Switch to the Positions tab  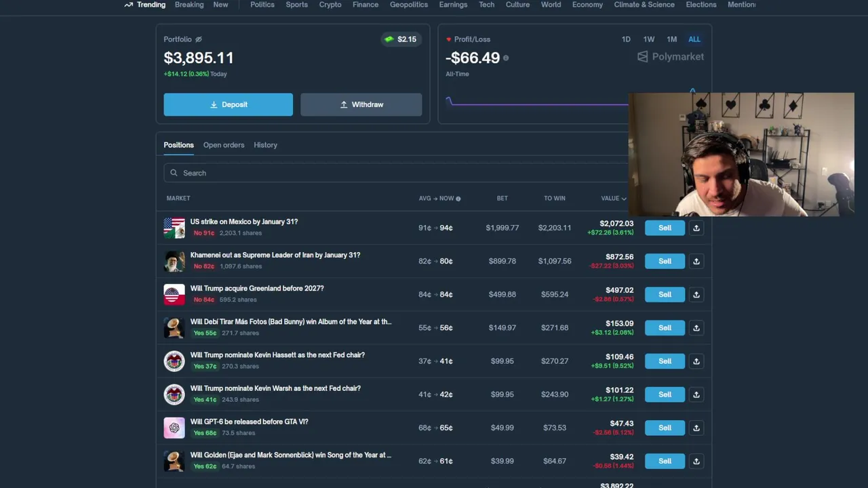click(x=178, y=145)
